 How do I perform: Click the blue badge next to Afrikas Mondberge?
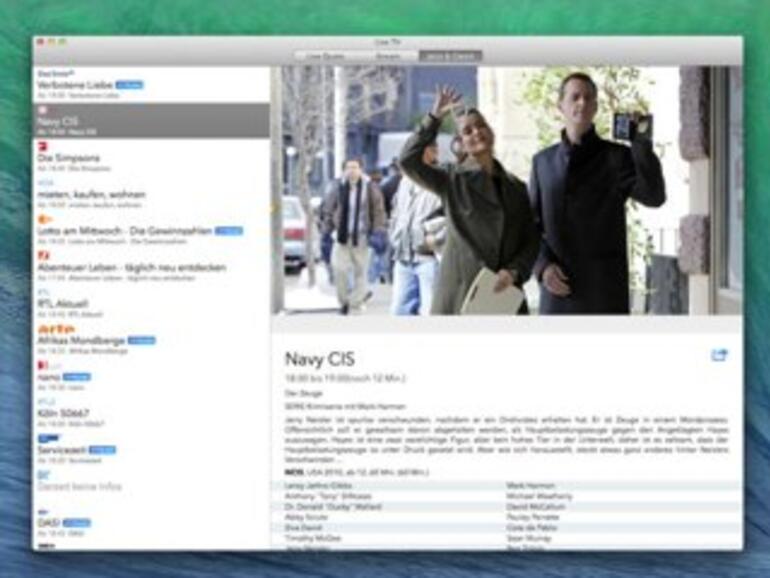[142, 340]
